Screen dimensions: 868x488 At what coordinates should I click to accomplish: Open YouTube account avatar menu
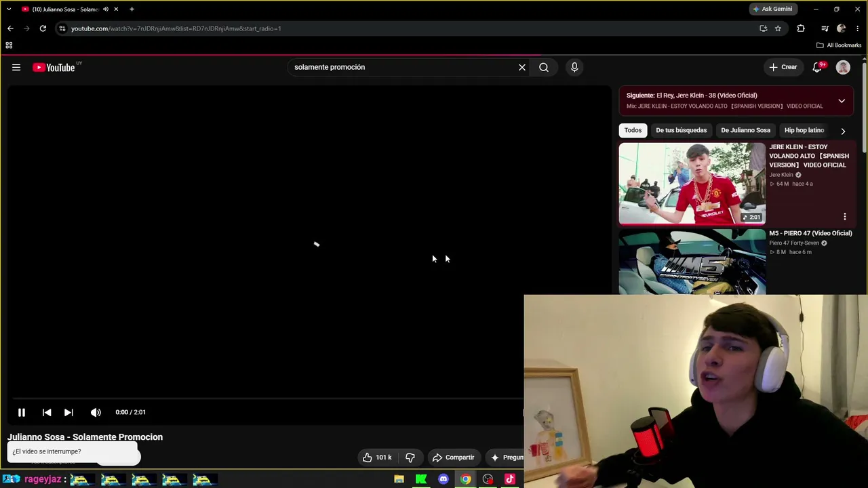click(x=843, y=67)
